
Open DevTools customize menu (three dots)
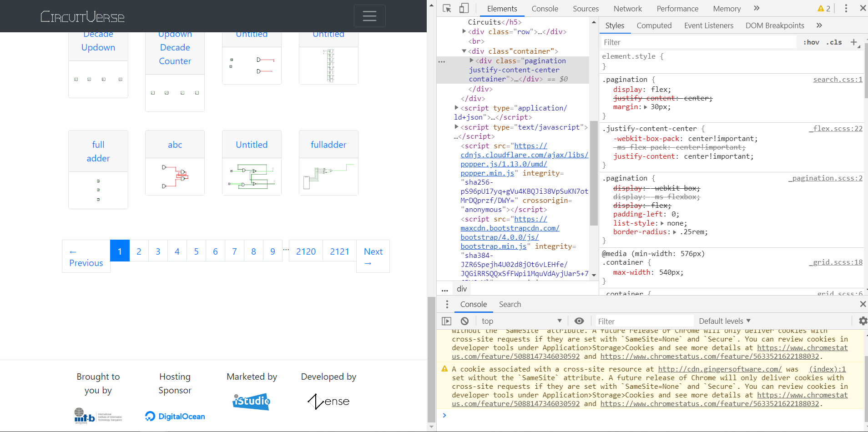846,8
